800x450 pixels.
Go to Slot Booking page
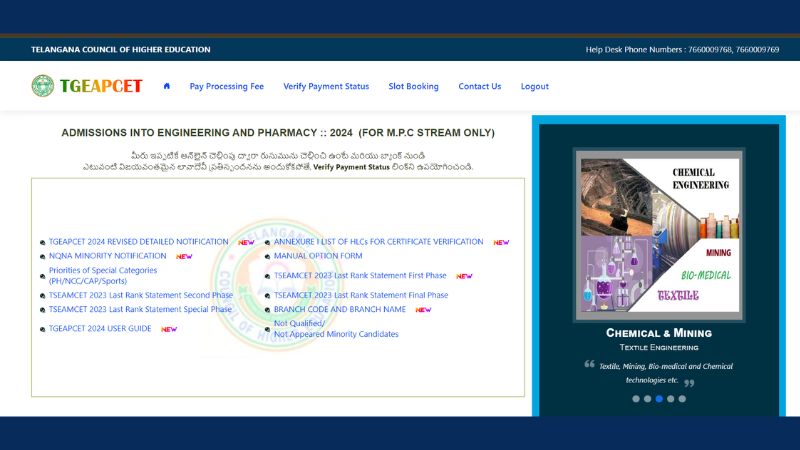[x=413, y=86]
